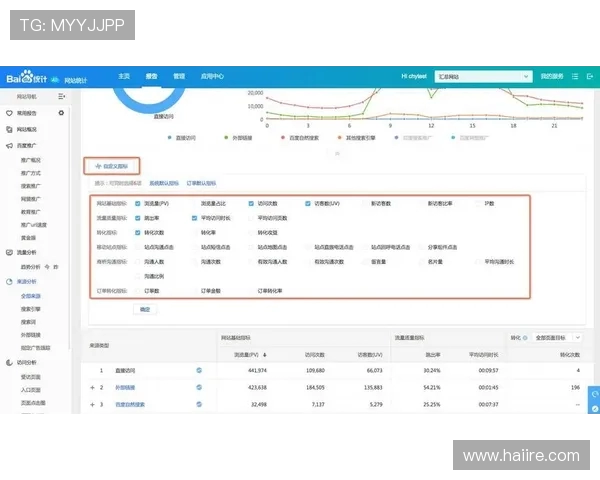Expand the 外部链接 row with the plus sign

(x=92, y=387)
